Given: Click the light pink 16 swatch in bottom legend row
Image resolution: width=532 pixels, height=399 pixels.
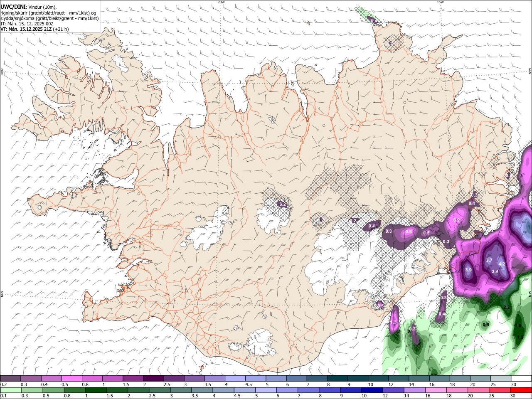Looking at the screenshot, I should coord(436,390).
